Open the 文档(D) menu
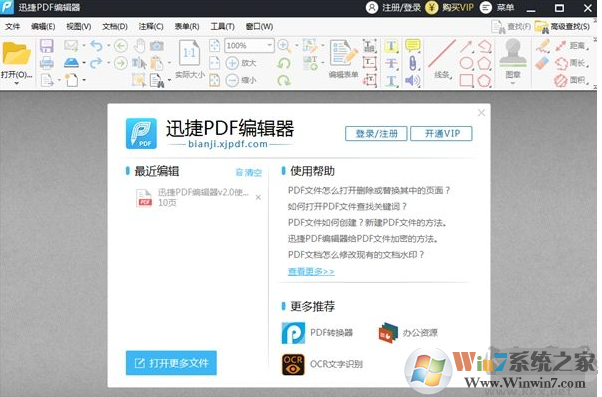602x397 pixels. [x=115, y=26]
